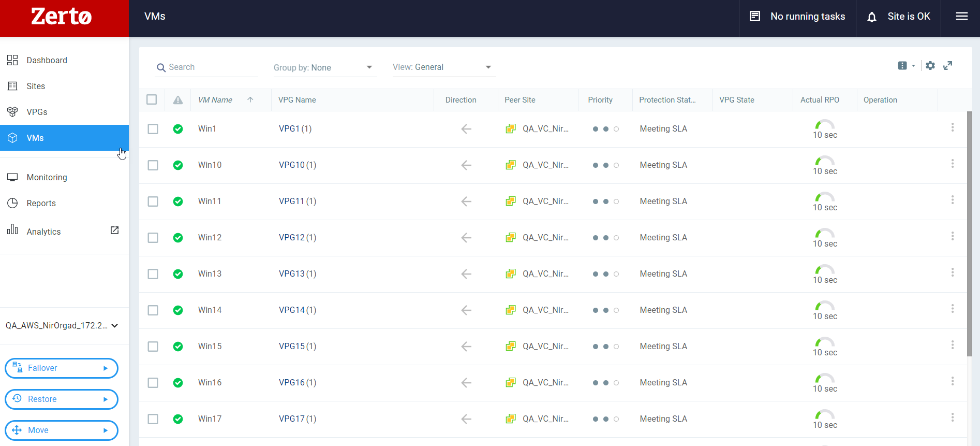Click the search magnifier icon
The image size is (980, 446).
pyautogui.click(x=161, y=68)
